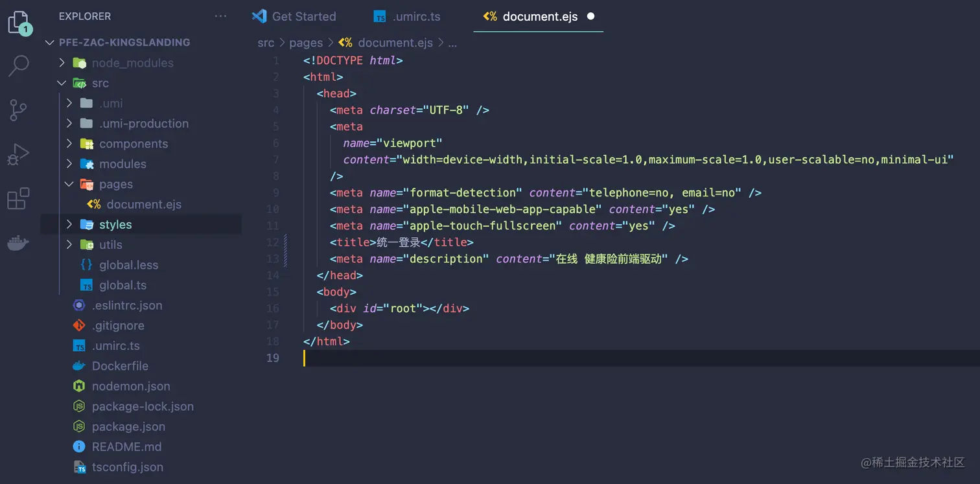Click the src breadcrumb
Viewport: 980px width, 484px height.
266,43
